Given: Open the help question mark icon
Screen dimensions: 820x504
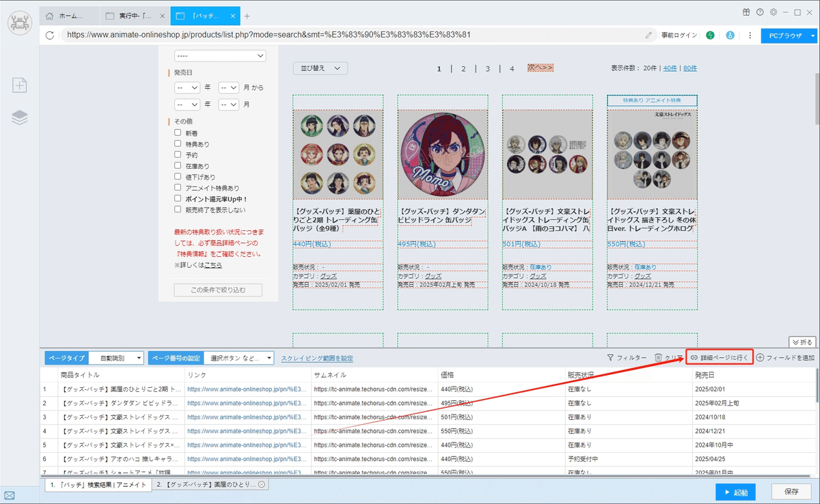Looking at the screenshot, I should (760, 12).
